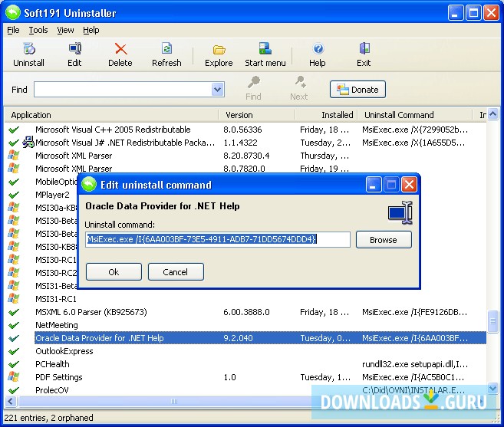Sort by the Application column header
This screenshot has width=504, height=427.
[x=111, y=115]
